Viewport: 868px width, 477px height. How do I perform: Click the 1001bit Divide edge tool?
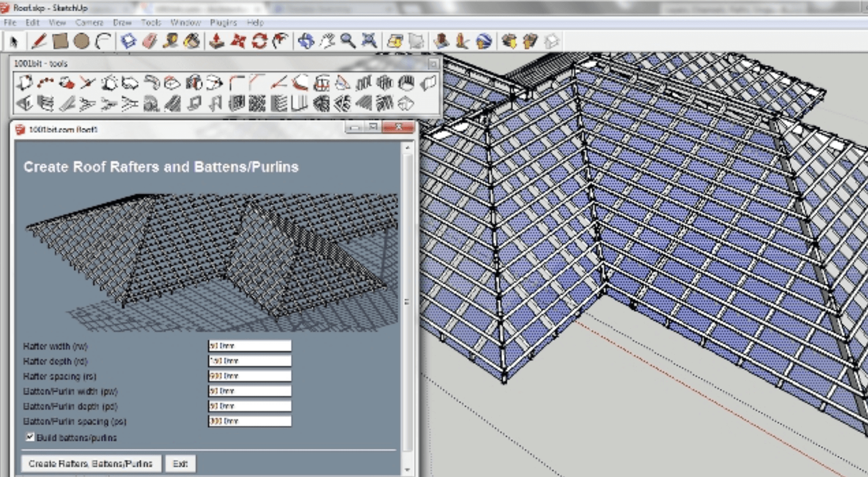pyautogui.click(x=45, y=83)
